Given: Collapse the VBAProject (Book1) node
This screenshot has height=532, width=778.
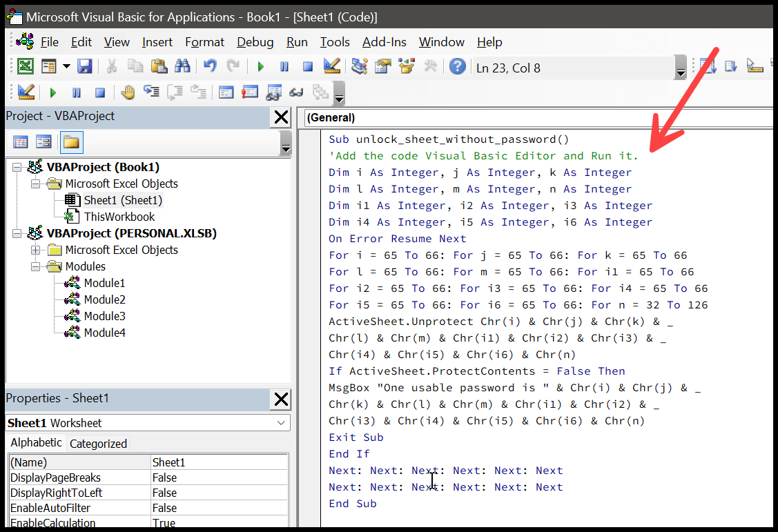Looking at the screenshot, I should tap(17, 167).
